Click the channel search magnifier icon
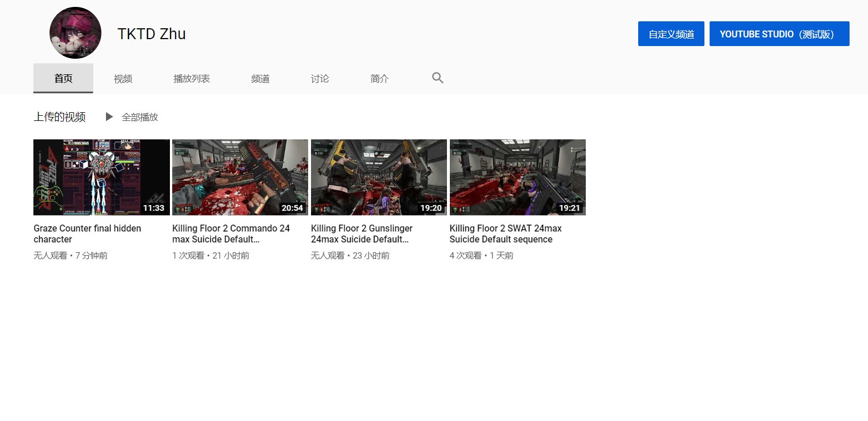 (x=438, y=78)
